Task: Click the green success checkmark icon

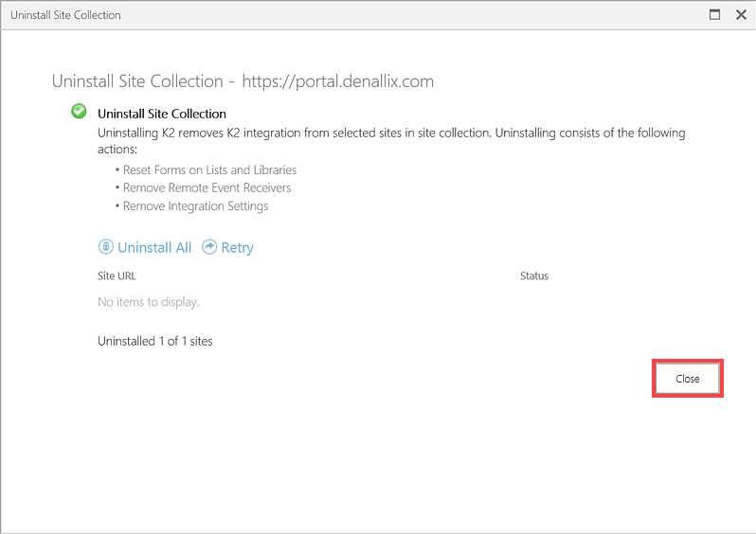Action: (x=80, y=112)
